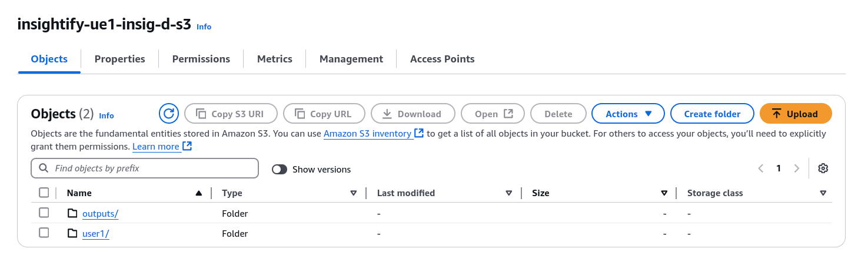Screen dimensions: 868x268
Task: Click the Create folder button
Action: tap(713, 114)
